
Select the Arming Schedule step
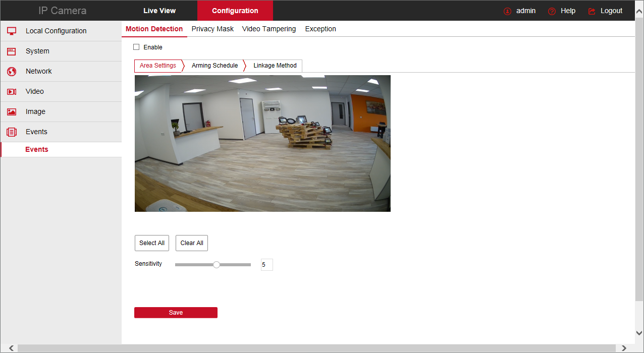(214, 66)
